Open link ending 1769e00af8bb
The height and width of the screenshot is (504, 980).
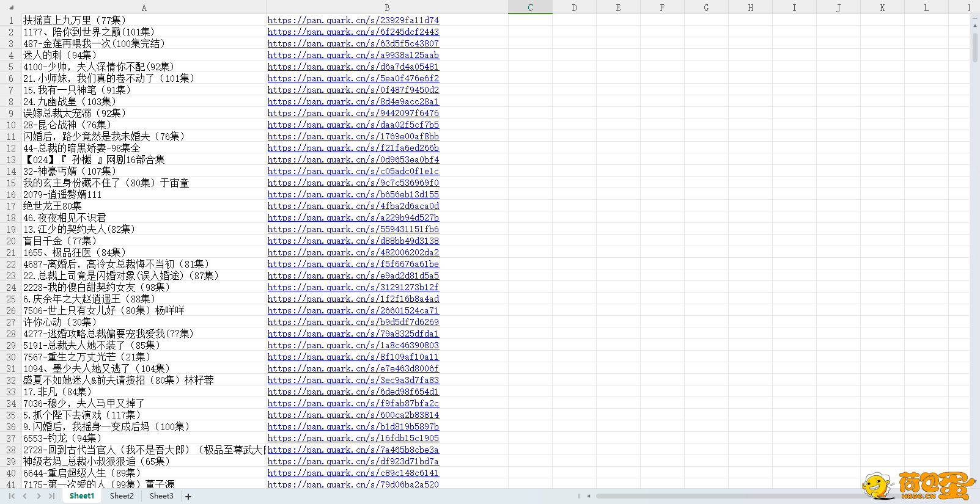[x=353, y=136]
